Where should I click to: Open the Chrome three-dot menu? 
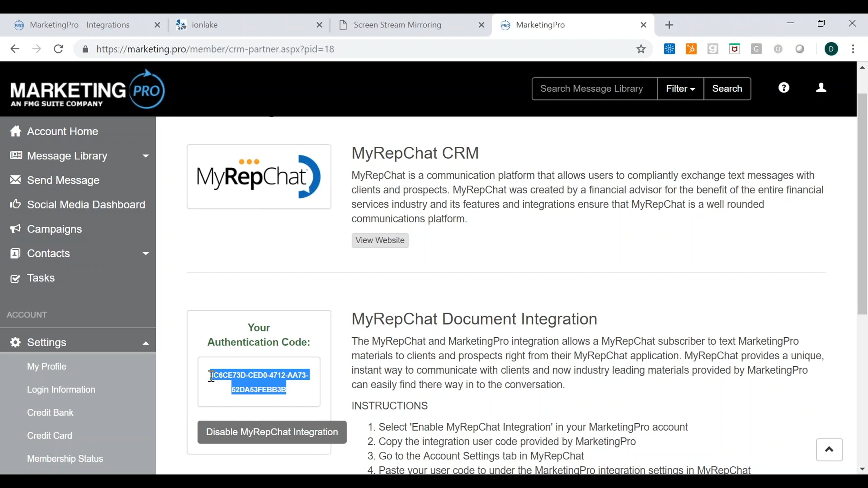[853, 49]
